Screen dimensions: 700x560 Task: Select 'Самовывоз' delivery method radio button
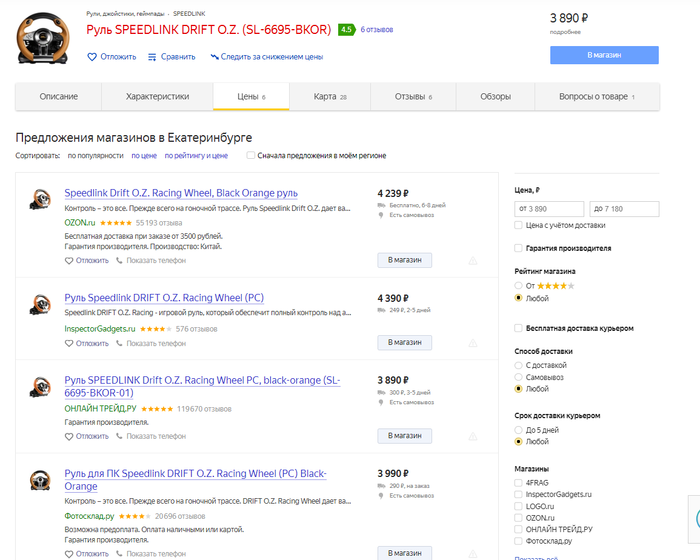click(x=518, y=378)
